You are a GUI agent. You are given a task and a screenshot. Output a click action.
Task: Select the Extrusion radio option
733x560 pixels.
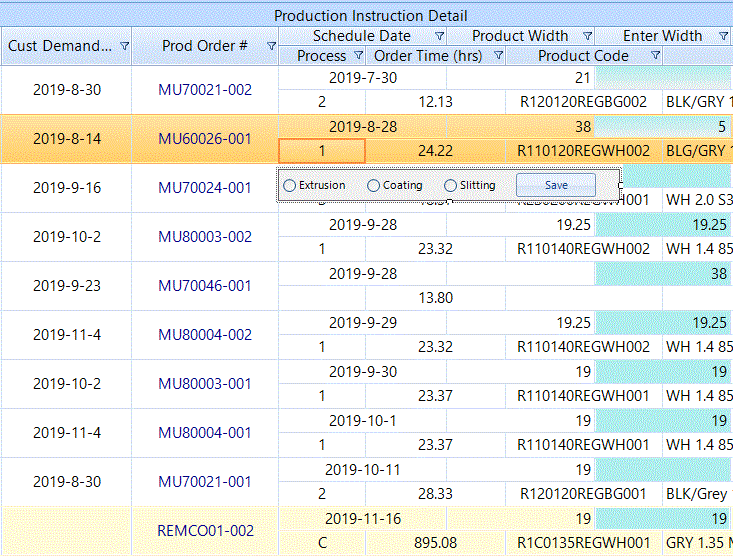click(x=290, y=185)
